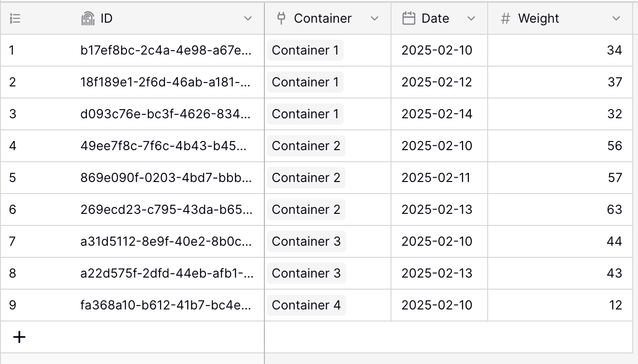Click the weight cell showing 63
This screenshot has width=638, height=364.
tap(560, 210)
